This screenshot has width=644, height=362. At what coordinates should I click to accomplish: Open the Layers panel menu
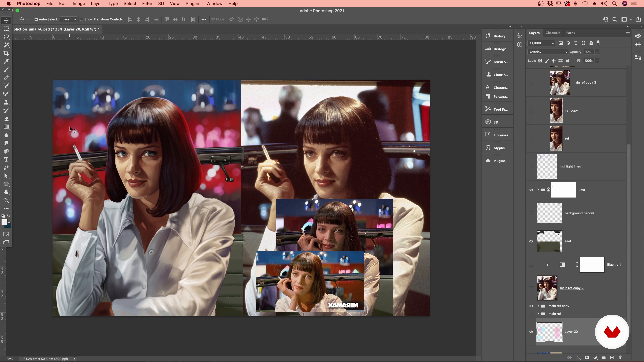[628, 33]
